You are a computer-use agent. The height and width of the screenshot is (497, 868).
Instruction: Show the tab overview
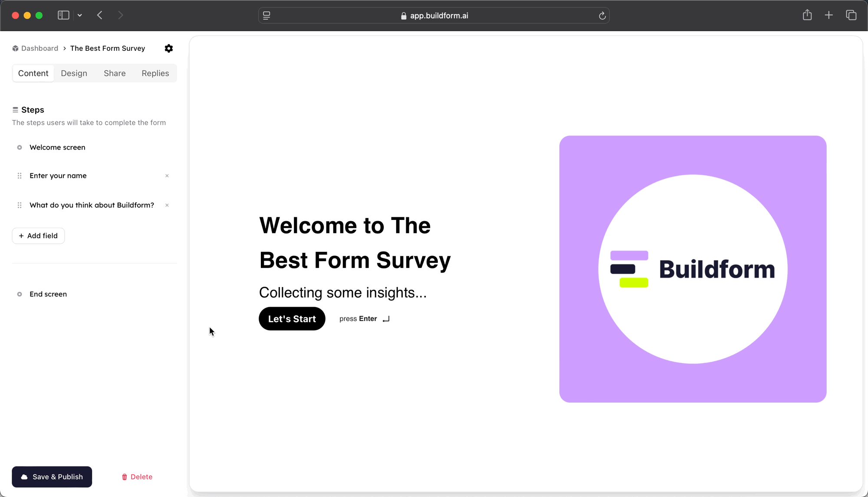(851, 15)
